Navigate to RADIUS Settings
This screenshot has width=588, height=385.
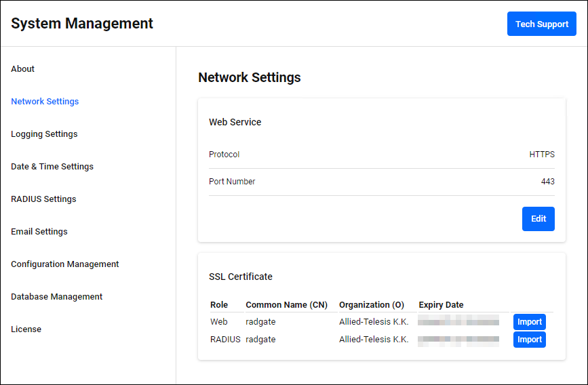point(43,199)
